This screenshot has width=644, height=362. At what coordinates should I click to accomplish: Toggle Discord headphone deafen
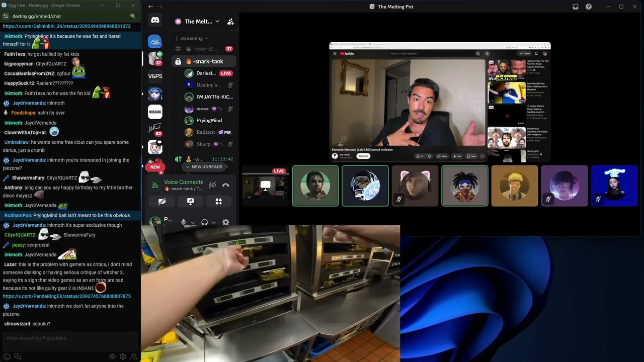(x=205, y=222)
